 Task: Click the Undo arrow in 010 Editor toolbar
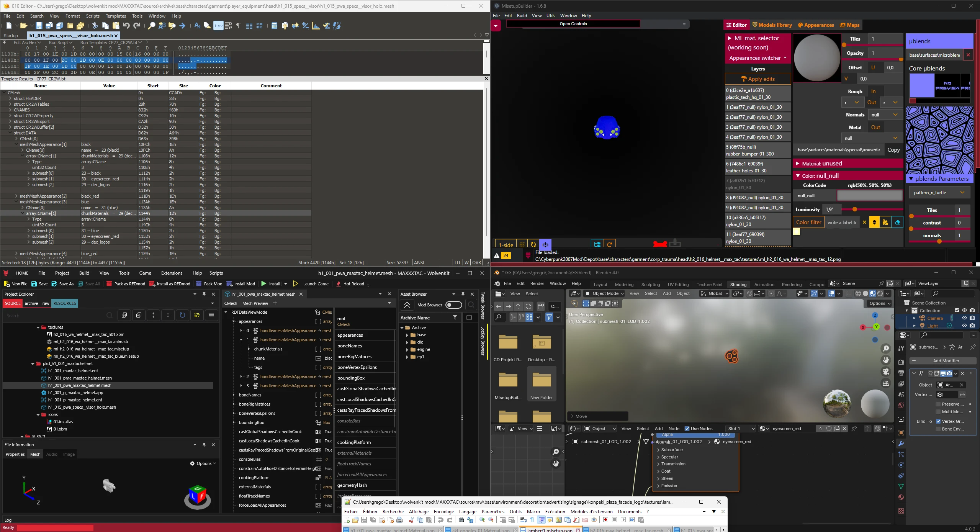pos(126,26)
